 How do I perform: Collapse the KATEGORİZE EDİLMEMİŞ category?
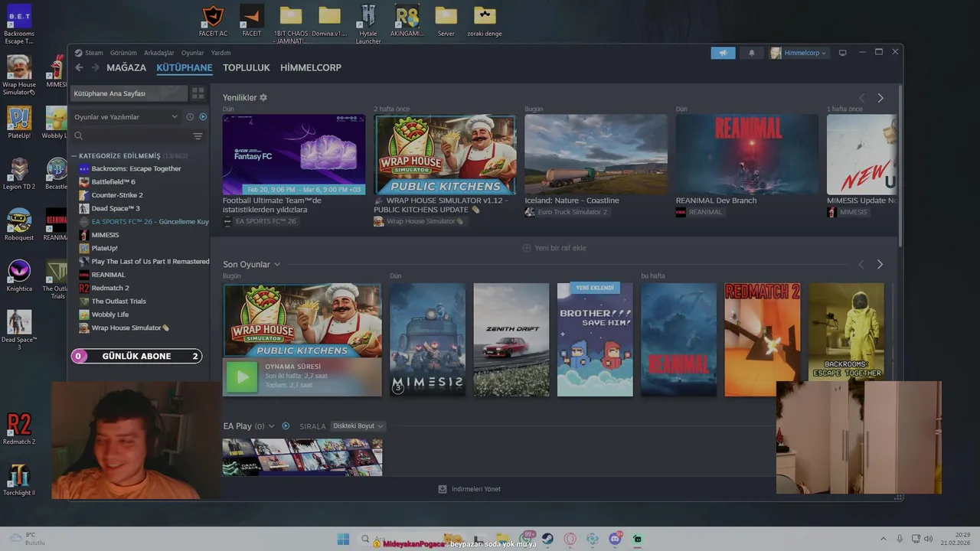(74, 156)
